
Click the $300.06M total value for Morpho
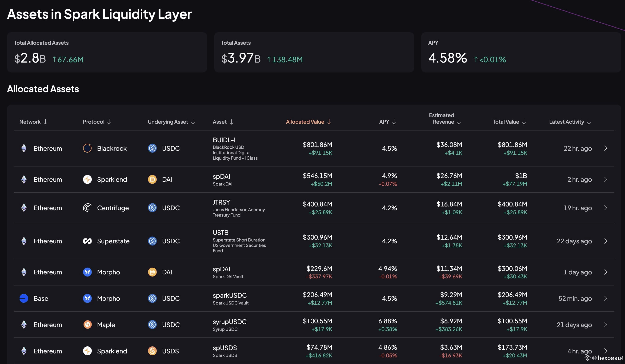512,268
